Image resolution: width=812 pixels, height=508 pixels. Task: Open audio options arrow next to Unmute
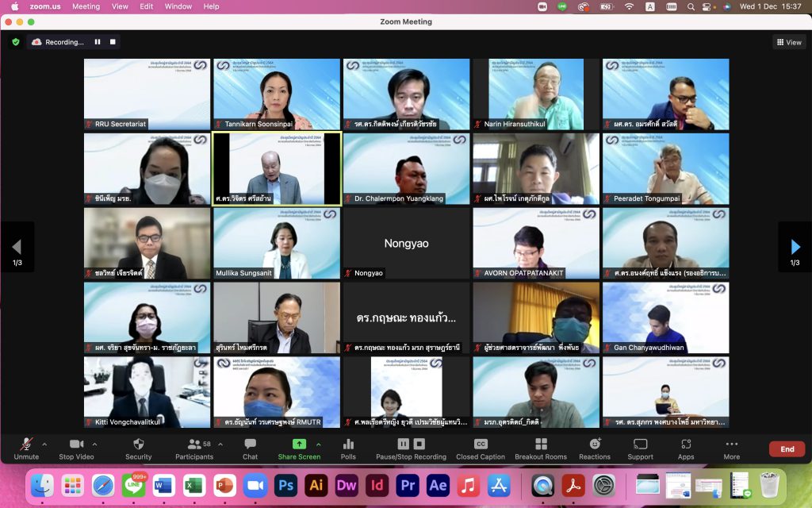[x=44, y=444]
